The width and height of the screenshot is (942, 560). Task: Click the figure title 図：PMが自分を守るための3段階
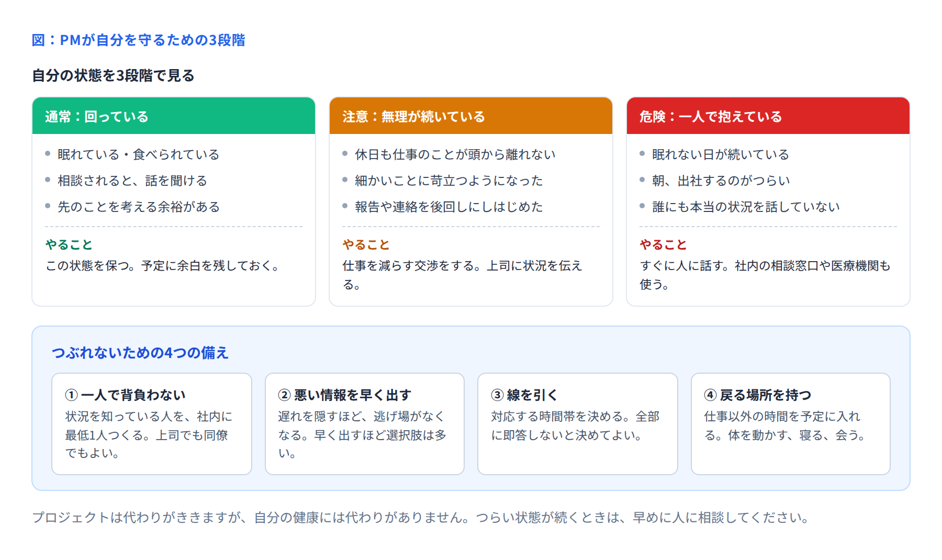(139, 40)
